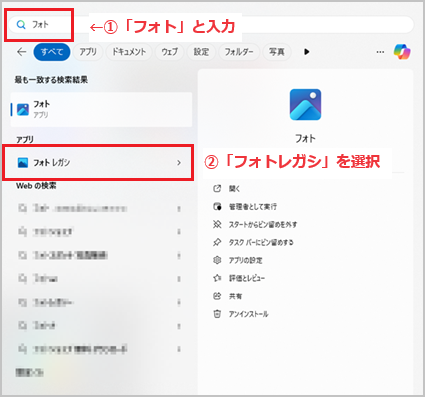Click the rate-and-review star icon
Viewport: 425px width, 397px height.
[217, 278]
